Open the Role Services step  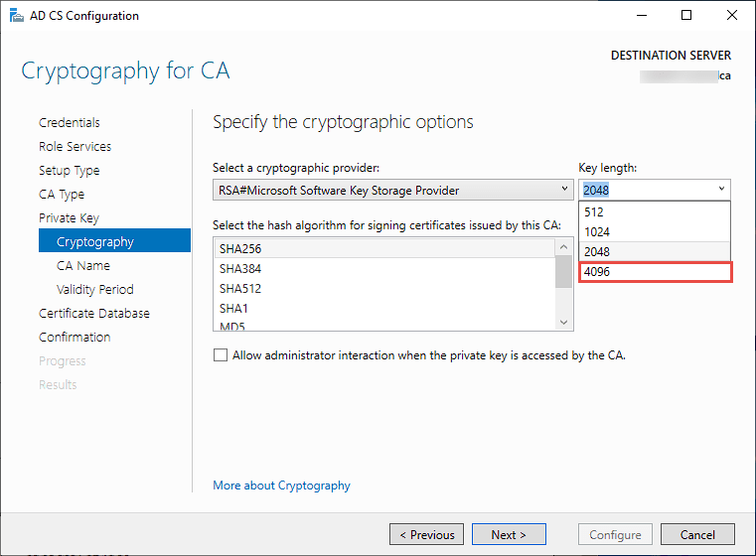coord(75,147)
